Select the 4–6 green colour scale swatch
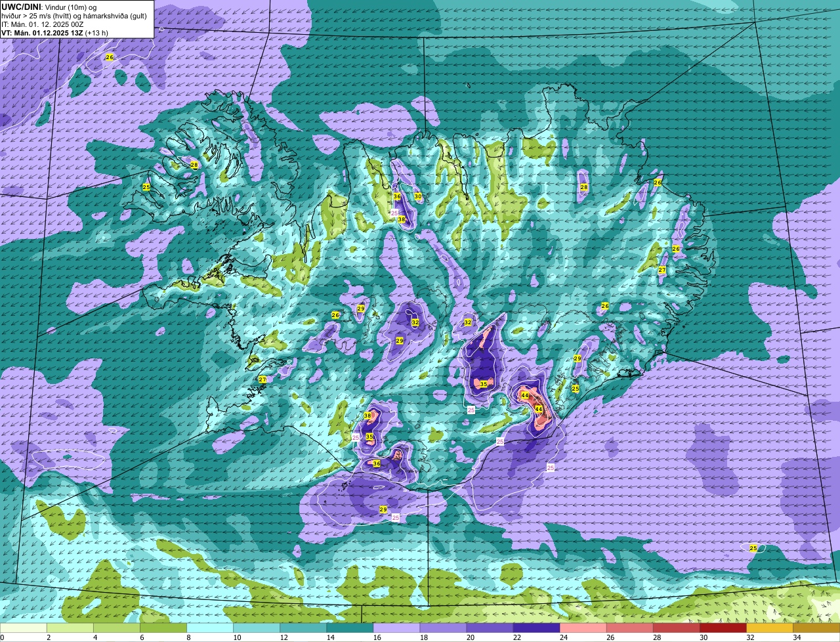Screen dimensions: 840x642 click(117, 628)
